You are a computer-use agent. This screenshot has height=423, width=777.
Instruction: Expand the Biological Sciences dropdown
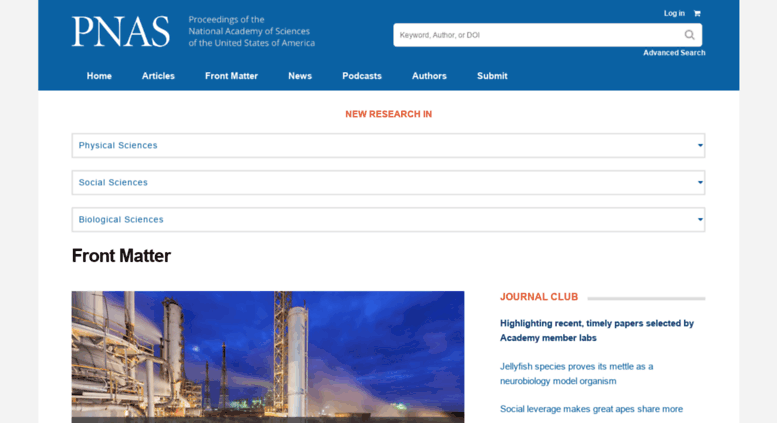388,219
